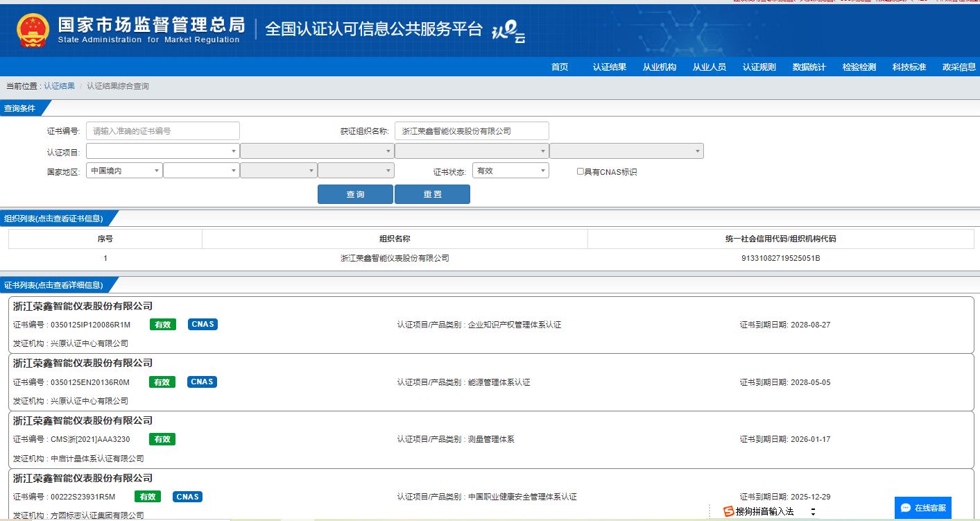Viewport: 980px width, 521px height.
Task: Click CNAS badge on certificate 00222S23931R5M
Action: click(x=187, y=497)
